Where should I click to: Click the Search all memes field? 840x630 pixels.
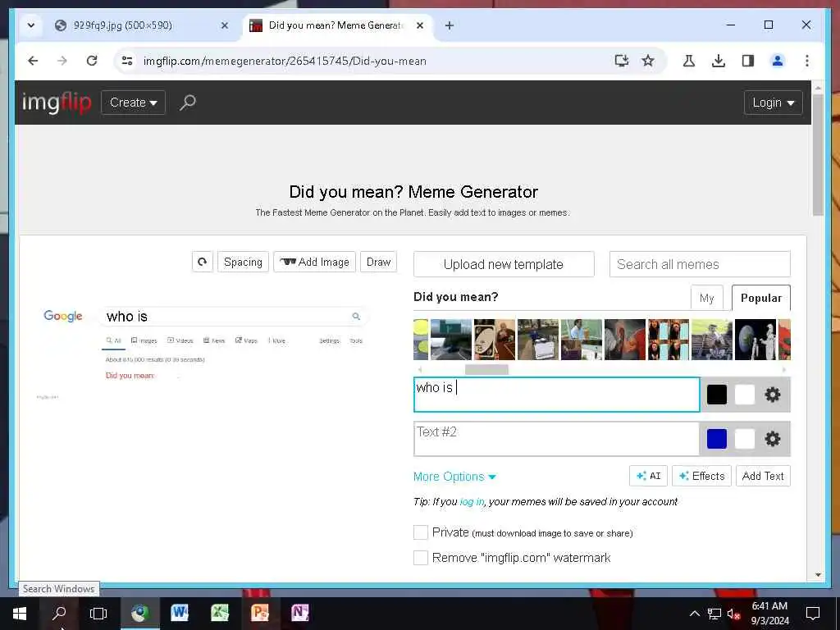700,264
